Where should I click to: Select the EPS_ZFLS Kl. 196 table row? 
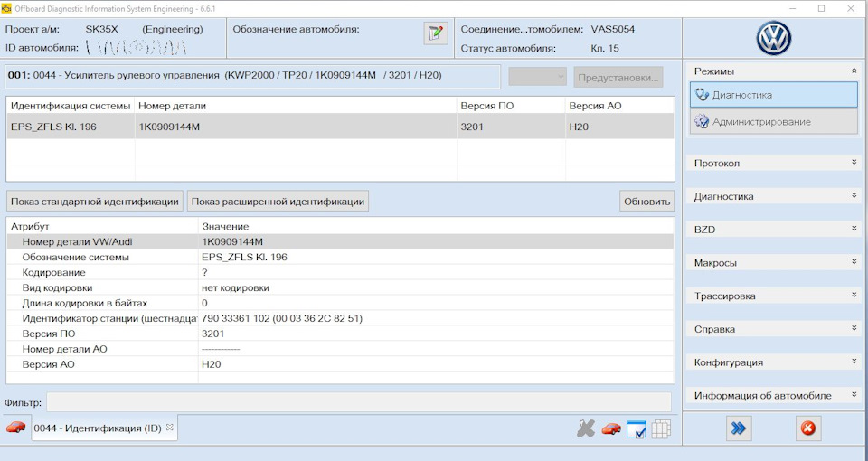pyautogui.click(x=340, y=127)
